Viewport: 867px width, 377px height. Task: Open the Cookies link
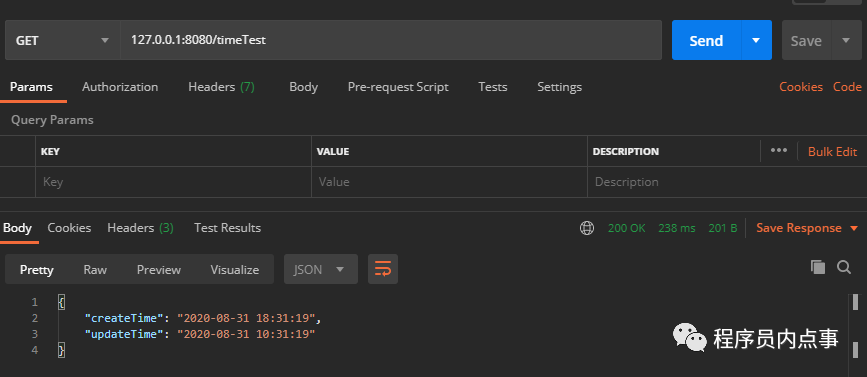(801, 87)
